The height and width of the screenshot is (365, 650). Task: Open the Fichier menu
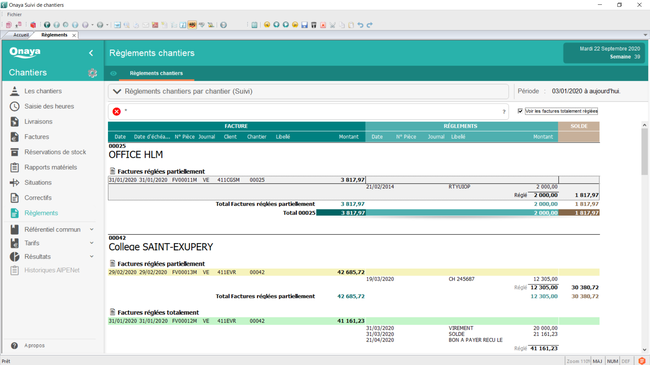[x=14, y=14]
